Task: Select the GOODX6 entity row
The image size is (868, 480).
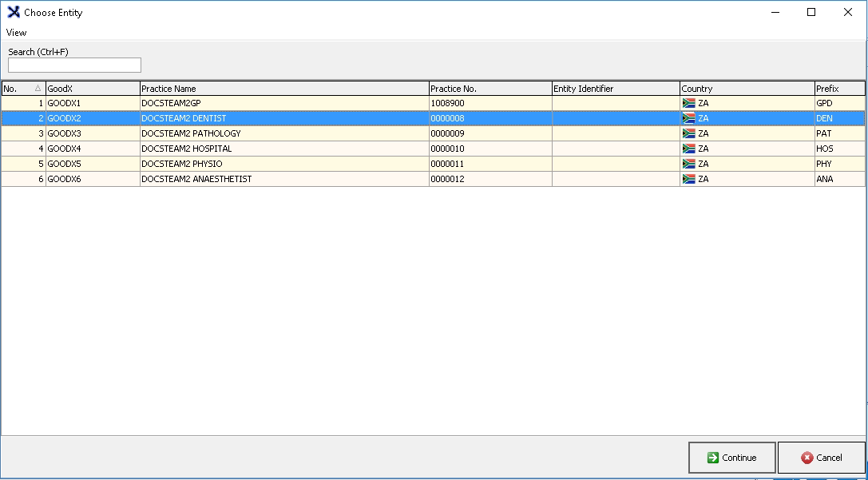Action: tap(92, 179)
